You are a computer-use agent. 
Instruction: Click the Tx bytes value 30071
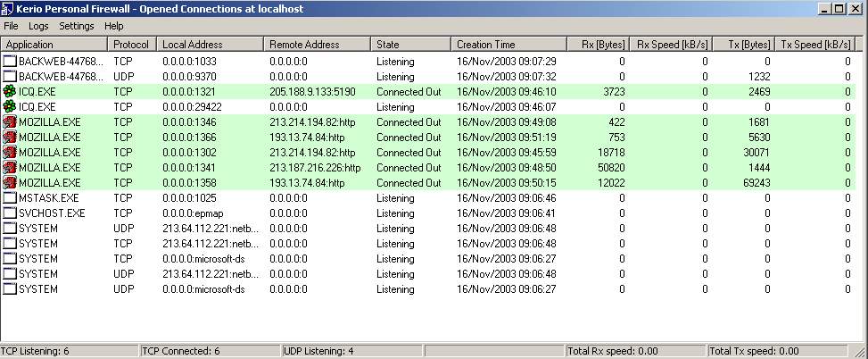756,153
